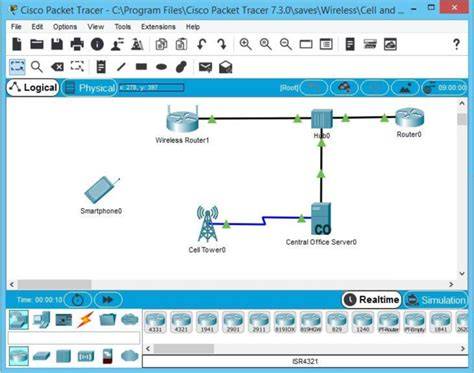This screenshot has width=474, height=373.
Task: Click the Print icon in toolbar
Action: click(77, 44)
